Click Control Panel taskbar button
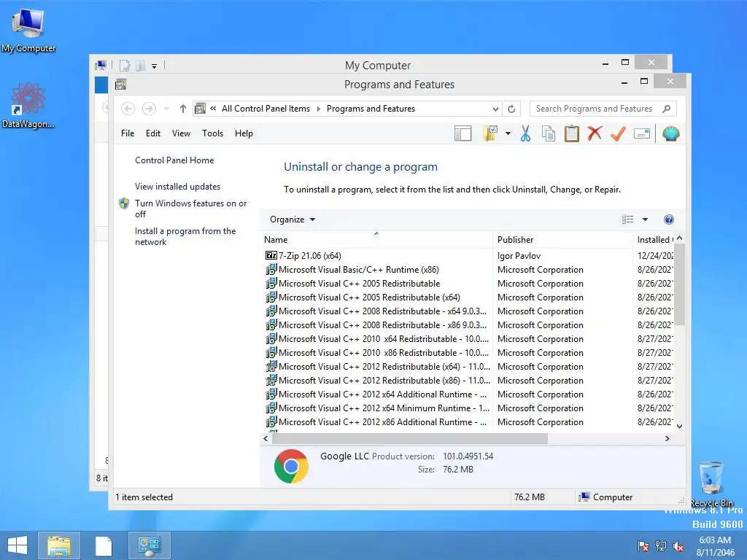Viewport: 747px width, 560px height. (149, 545)
